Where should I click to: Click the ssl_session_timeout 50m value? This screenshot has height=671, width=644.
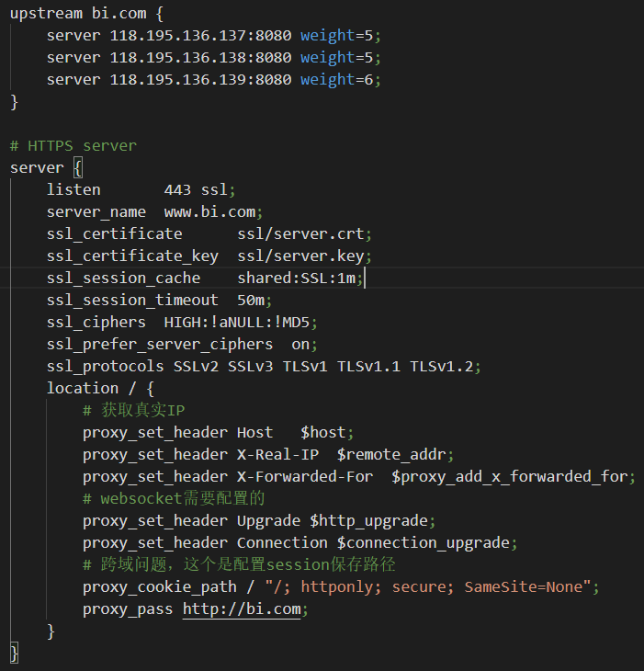point(251,301)
